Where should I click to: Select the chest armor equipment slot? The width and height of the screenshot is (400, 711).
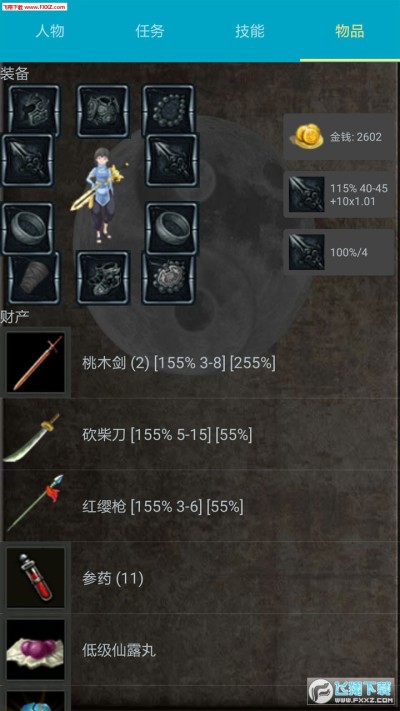point(103,111)
